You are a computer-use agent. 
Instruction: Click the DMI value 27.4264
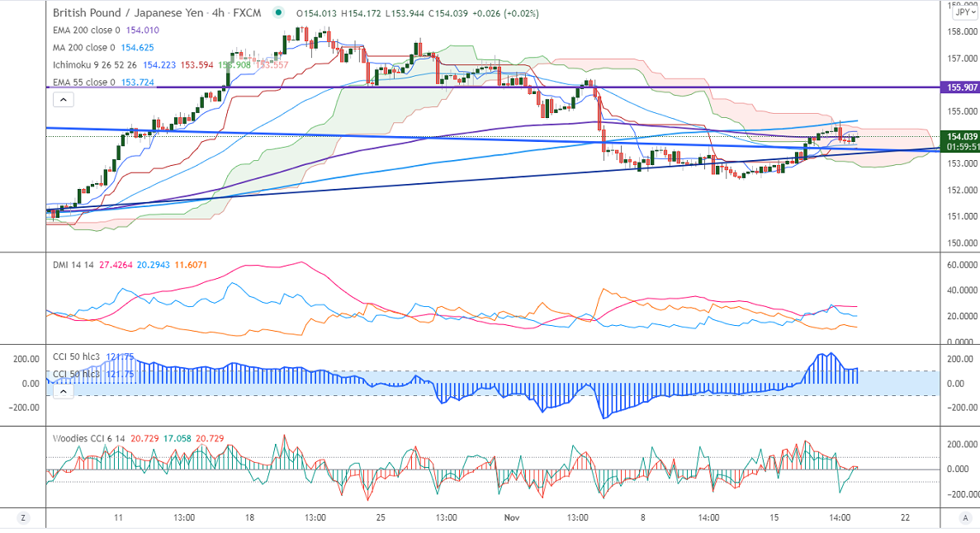pyautogui.click(x=116, y=265)
